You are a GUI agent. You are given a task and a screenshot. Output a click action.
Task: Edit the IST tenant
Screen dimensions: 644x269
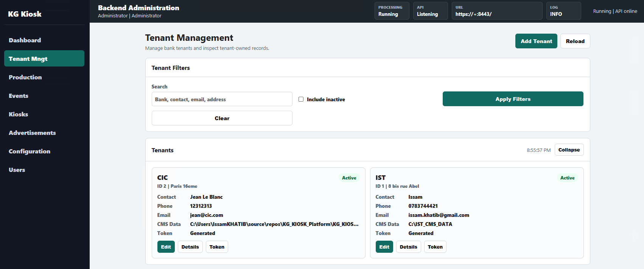click(x=384, y=247)
